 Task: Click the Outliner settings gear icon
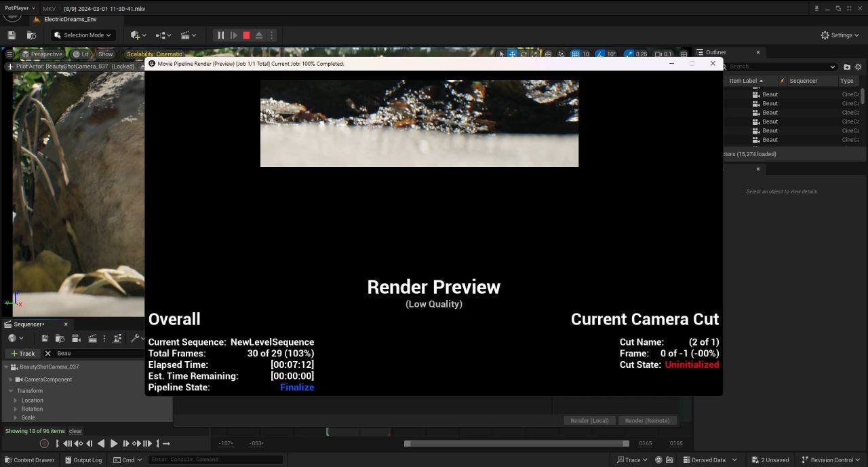(x=858, y=67)
